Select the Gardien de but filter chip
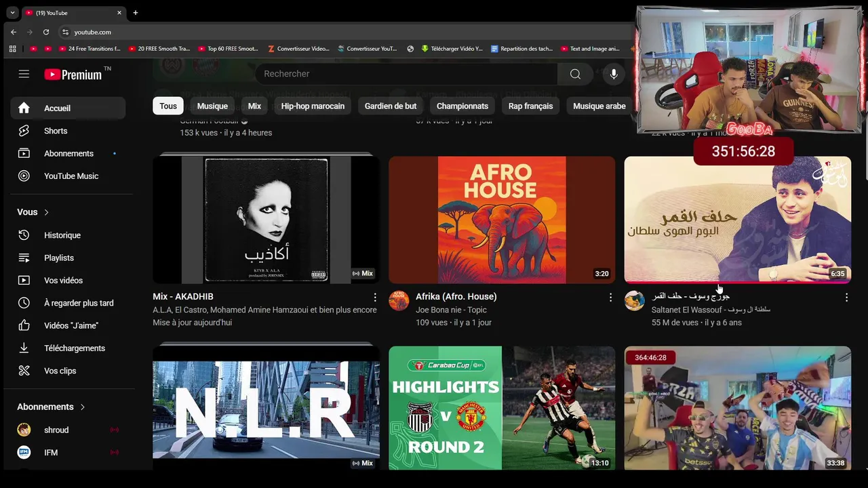This screenshot has width=868, height=488. click(x=391, y=106)
